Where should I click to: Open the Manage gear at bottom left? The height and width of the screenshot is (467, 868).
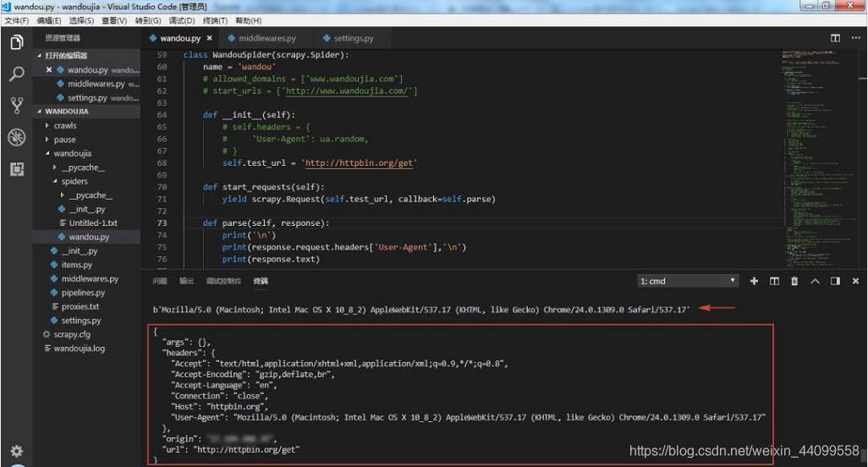[x=17, y=451]
